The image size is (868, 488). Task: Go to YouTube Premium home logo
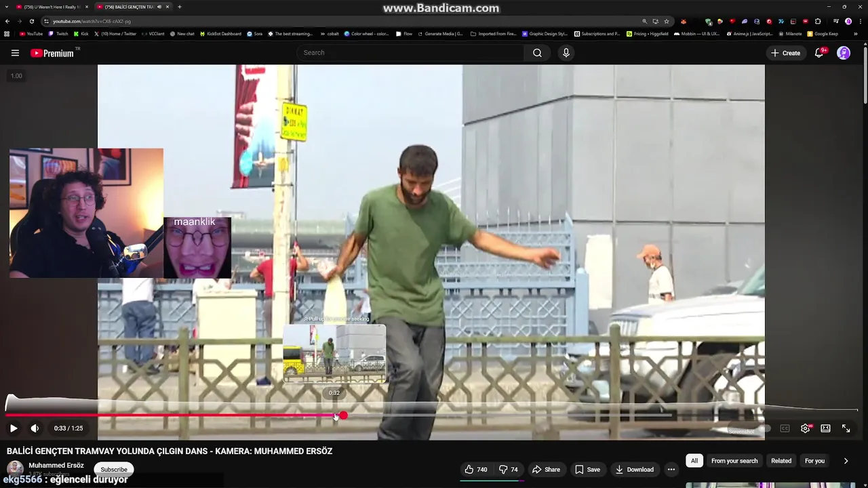pos(53,53)
